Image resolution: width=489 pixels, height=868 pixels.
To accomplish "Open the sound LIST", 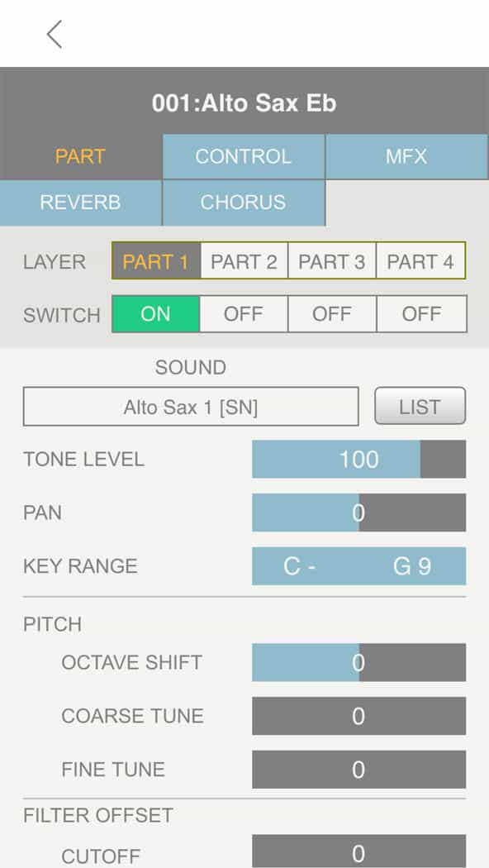I will 420,407.
